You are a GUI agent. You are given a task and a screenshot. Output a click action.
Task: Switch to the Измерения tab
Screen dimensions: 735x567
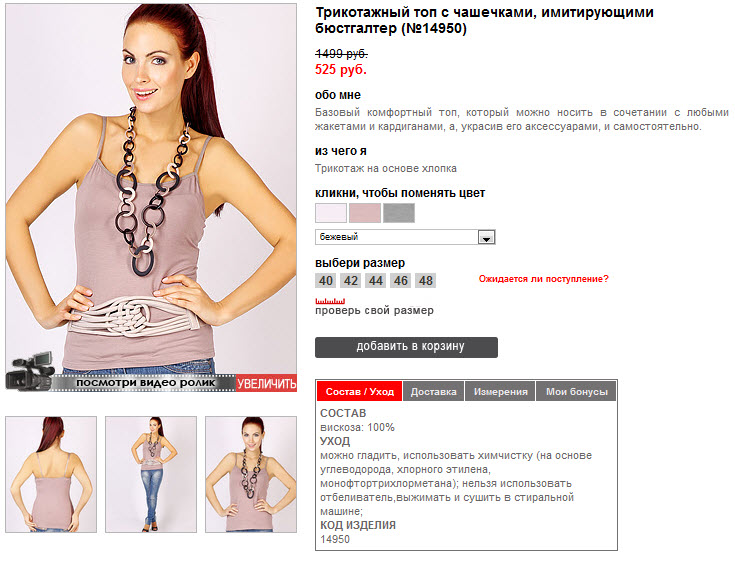(x=500, y=391)
